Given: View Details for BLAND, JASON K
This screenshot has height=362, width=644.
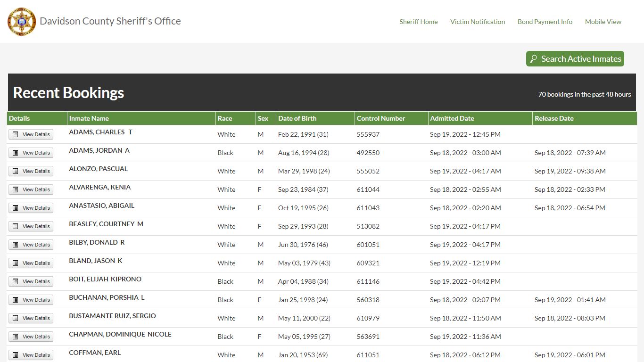Looking at the screenshot, I should [x=31, y=263].
